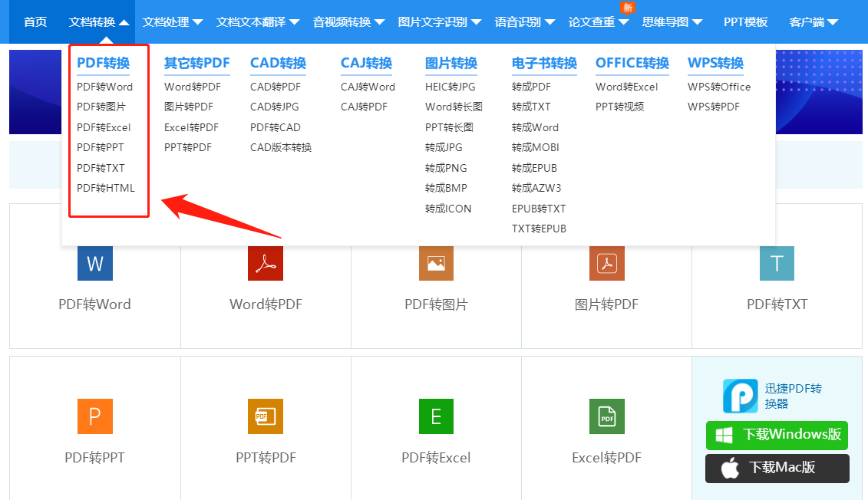868x500 pixels.
Task: Switch to the 首页 menu item
Action: 35,22
